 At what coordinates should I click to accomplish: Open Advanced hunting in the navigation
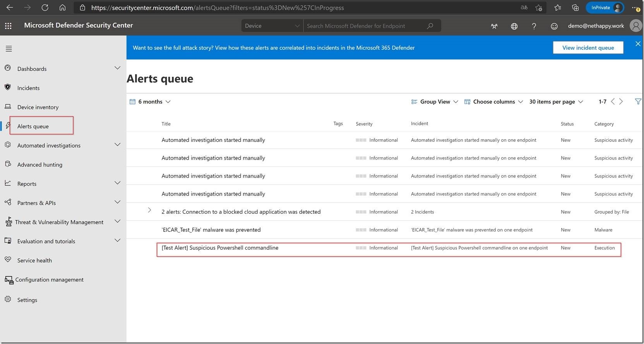[x=40, y=165]
